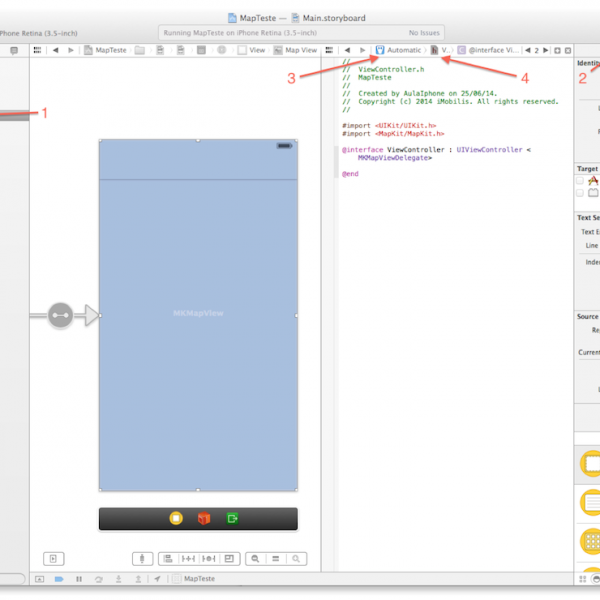Image resolution: width=600 pixels, height=600 pixels.
Task: Select Exit icon in scene dock
Action: (x=232, y=518)
